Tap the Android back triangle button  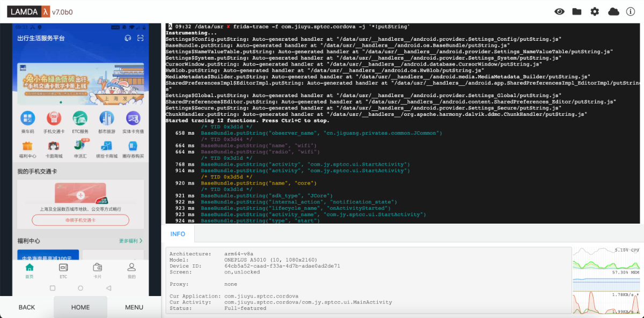click(108, 288)
